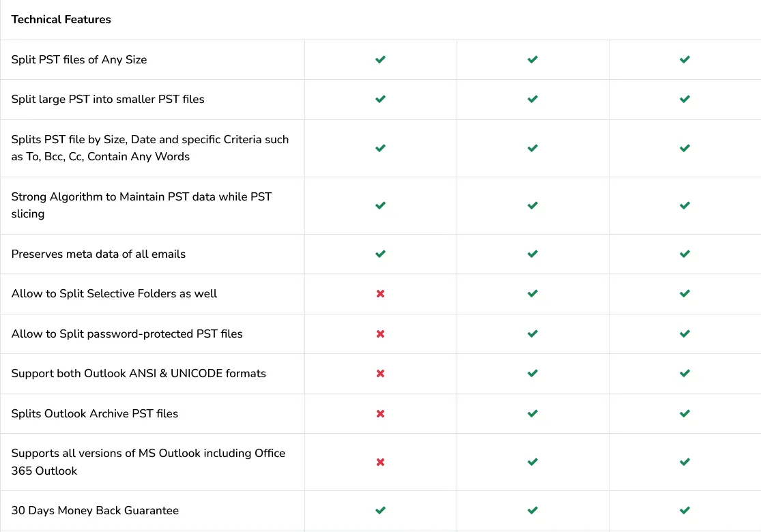Click red cross for Office 365 Outlook row
The height and width of the screenshot is (532, 761).
[381, 462]
